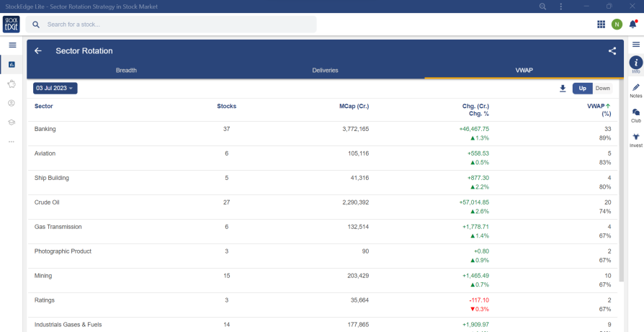This screenshot has width=644, height=332.
Task: Switch to the Deliveries tab
Action: pyautogui.click(x=325, y=71)
